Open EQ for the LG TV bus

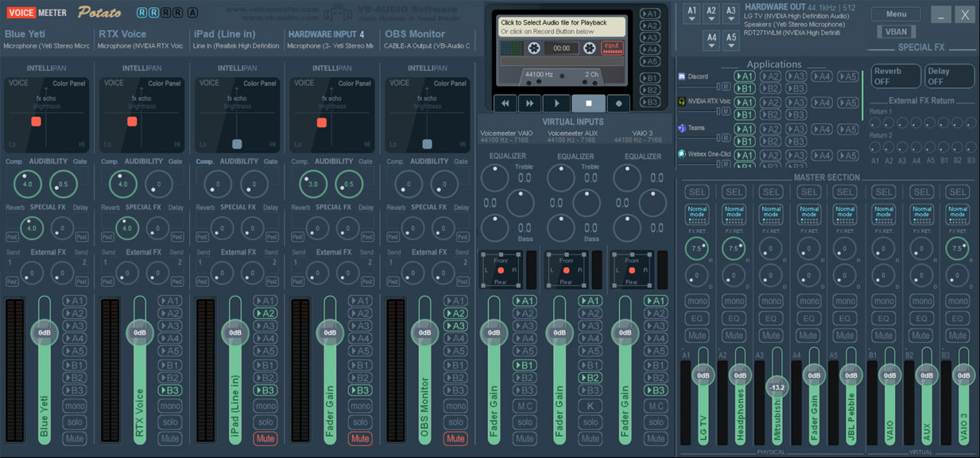click(697, 319)
